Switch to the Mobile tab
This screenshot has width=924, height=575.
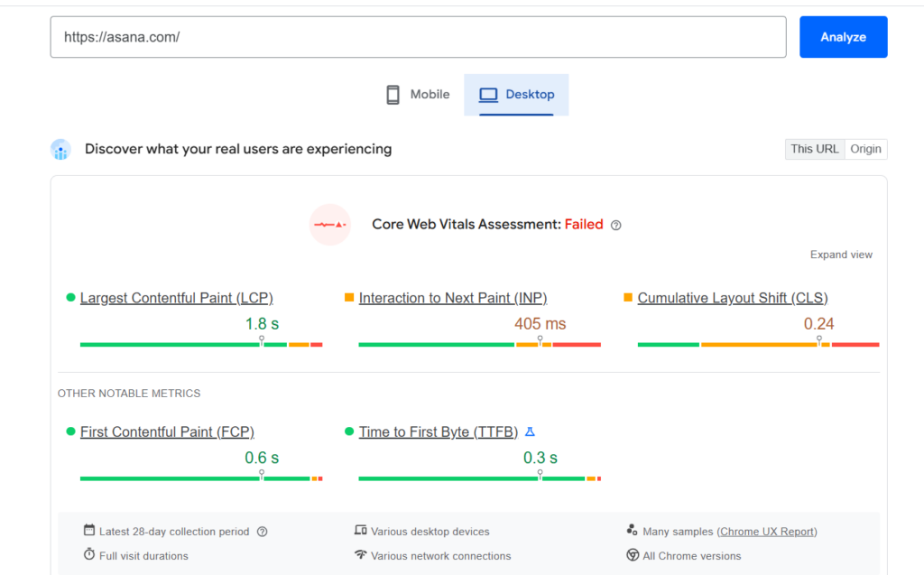(418, 95)
